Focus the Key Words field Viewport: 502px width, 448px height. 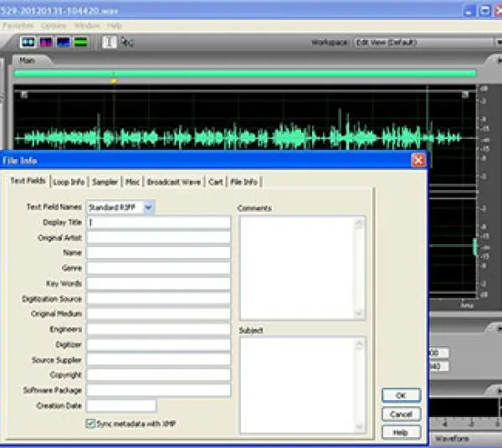pyautogui.click(x=158, y=283)
